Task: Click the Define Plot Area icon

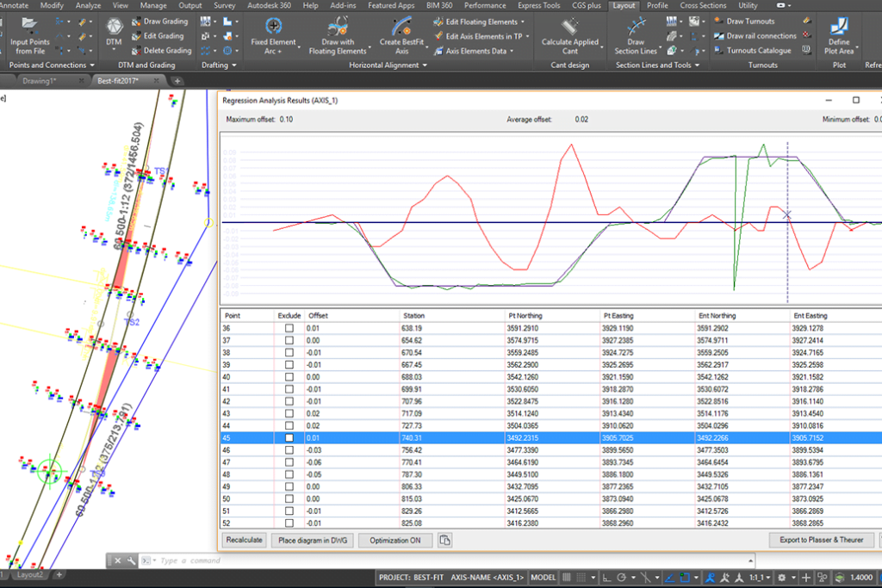Action: (x=838, y=26)
